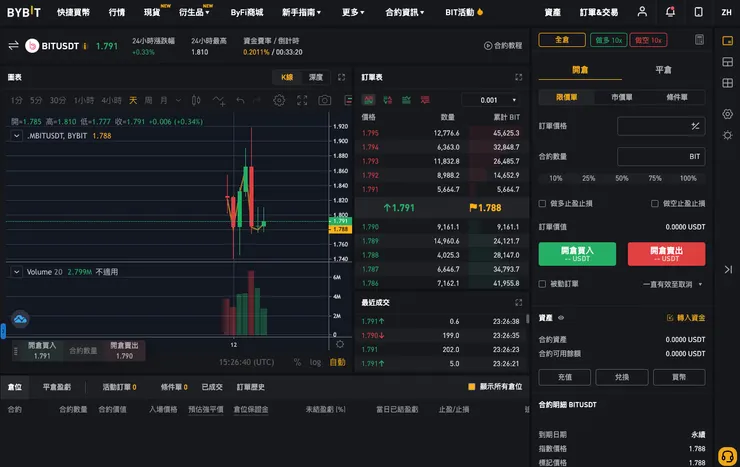The image size is (740, 467).
Task: Click the swap trading pair arrows icon
Action: pyautogui.click(x=13, y=45)
